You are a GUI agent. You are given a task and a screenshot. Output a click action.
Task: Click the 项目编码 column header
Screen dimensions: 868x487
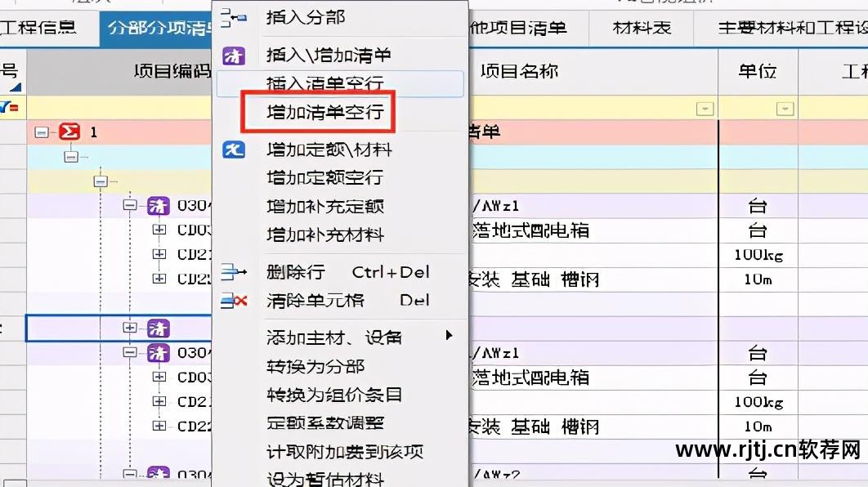click(119, 71)
